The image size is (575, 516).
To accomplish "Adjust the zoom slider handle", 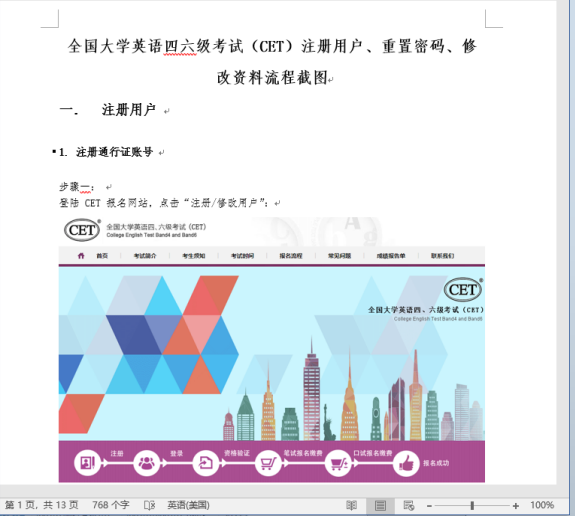I will (472, 506).
